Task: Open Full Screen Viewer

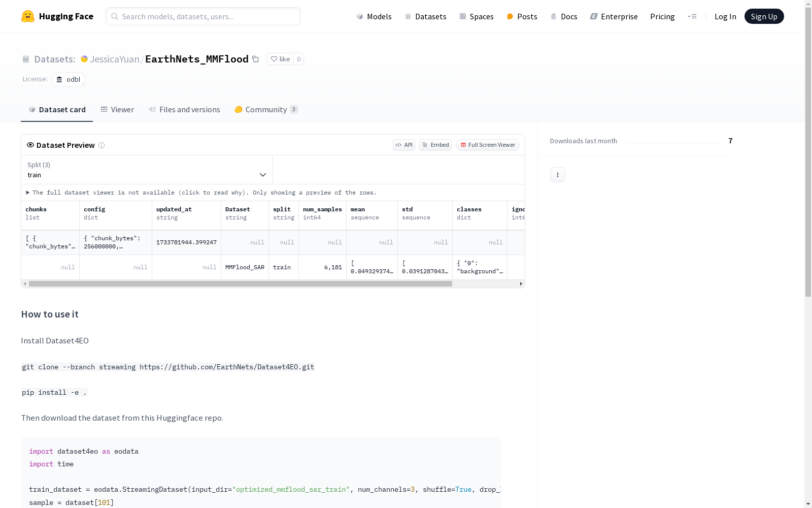Action: point(487,145)
